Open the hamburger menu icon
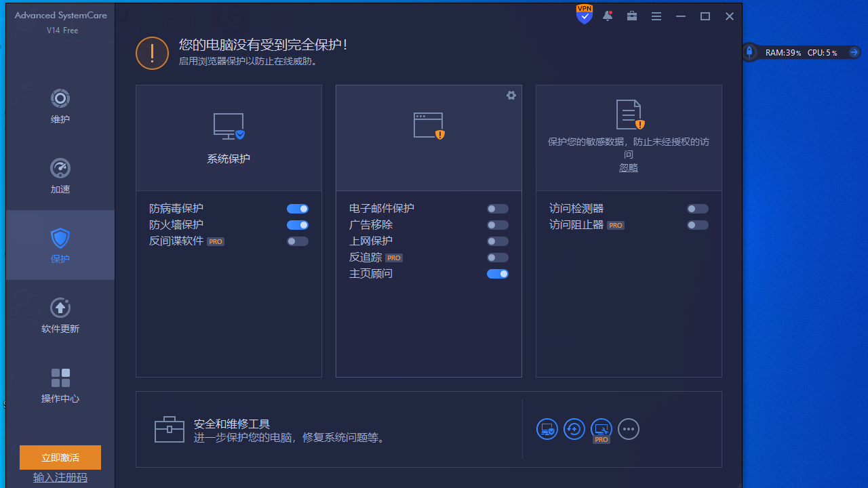This screenshot has height=488, width=868. tap(656, 16)
